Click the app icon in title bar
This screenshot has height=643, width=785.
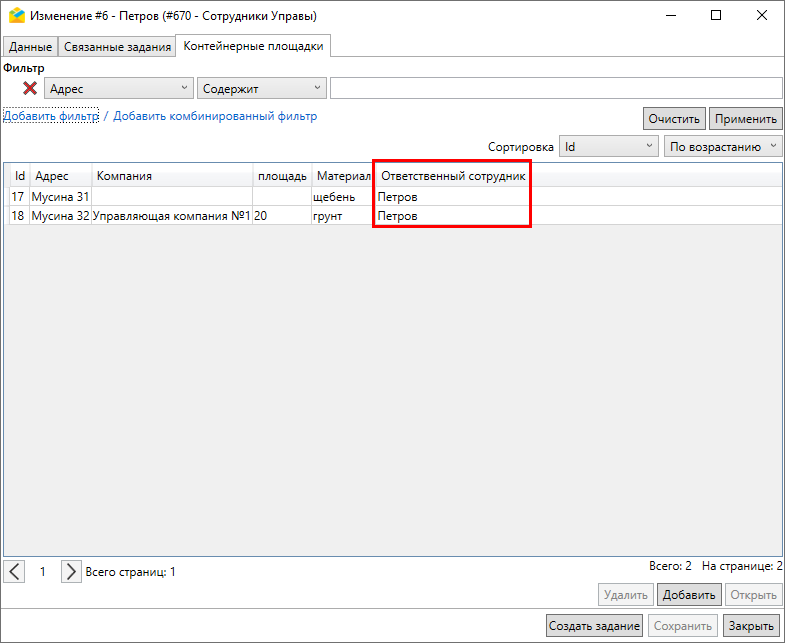16,15
